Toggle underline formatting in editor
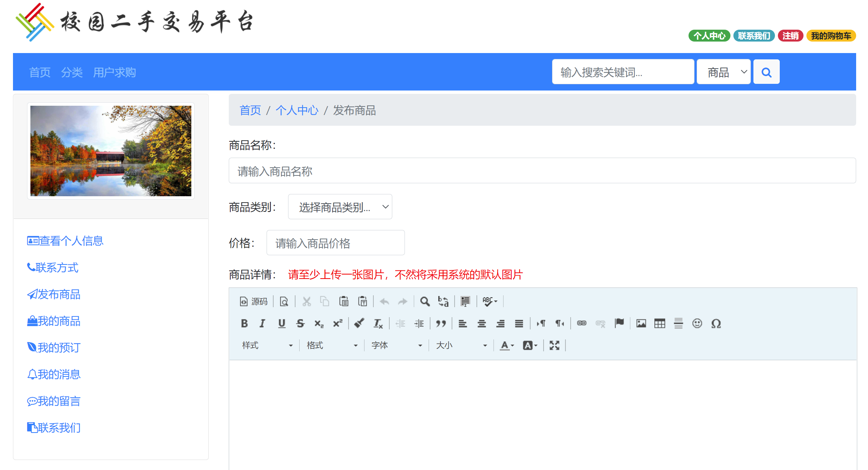Viewport: 868px width, 470px height. 281,323
